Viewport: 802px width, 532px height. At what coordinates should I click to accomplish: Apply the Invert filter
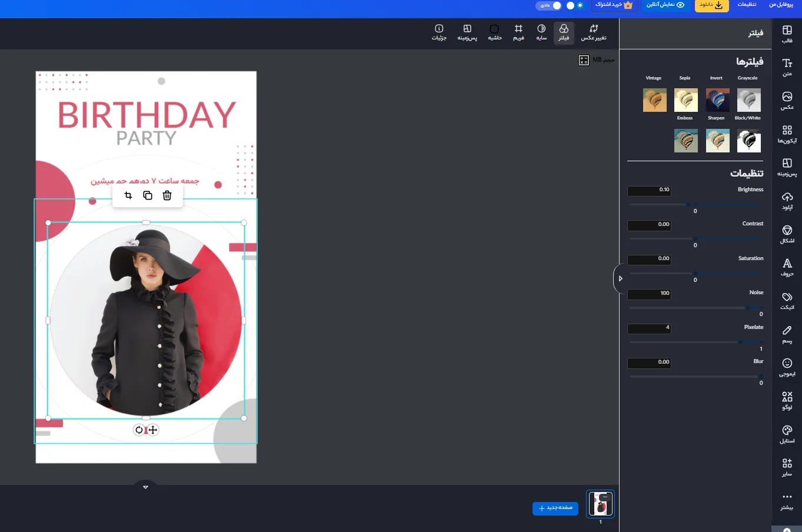pos(717,100)
